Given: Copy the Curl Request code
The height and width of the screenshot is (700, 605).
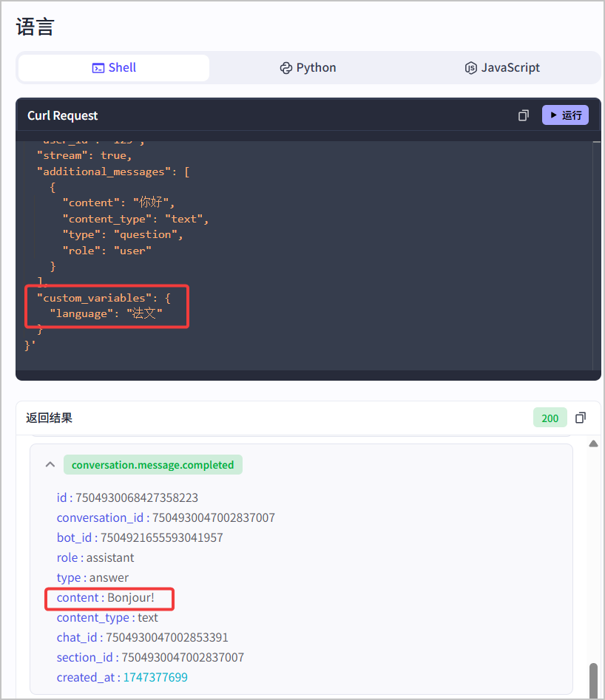Looking at the screenshot, I should pyautogui.click(x=523, y=115).
